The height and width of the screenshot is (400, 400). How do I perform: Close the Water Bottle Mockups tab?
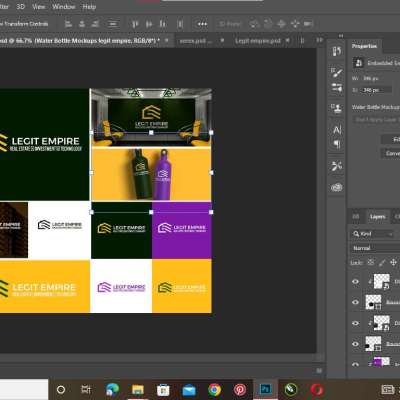coord(167,41)
